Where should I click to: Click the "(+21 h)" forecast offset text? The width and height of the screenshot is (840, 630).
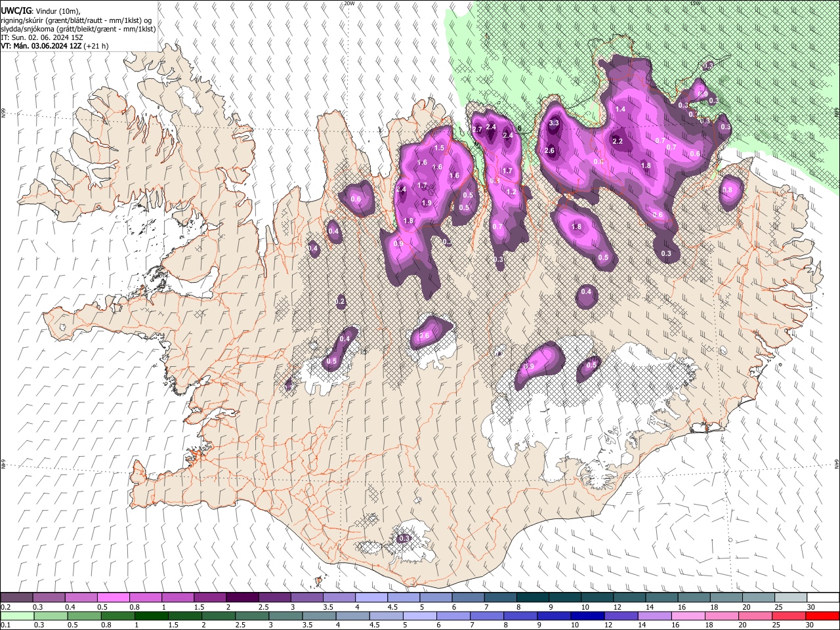click(96, 46)
